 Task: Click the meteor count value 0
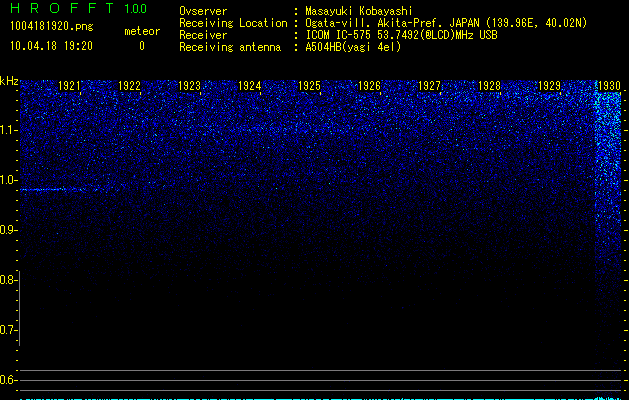coord(142,46)
